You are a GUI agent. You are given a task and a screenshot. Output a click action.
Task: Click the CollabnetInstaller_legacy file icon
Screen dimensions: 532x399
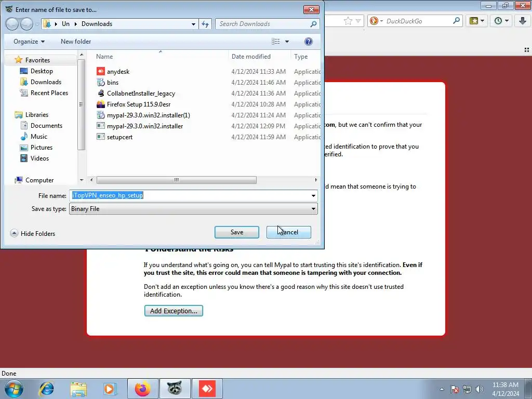101,93
